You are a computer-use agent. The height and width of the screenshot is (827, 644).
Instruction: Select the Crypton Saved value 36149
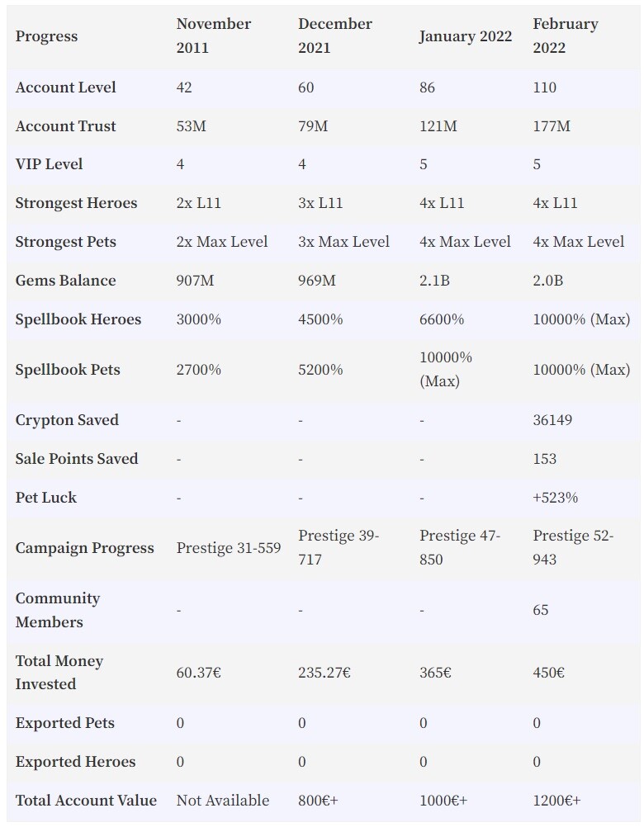[x=552, y=420]
